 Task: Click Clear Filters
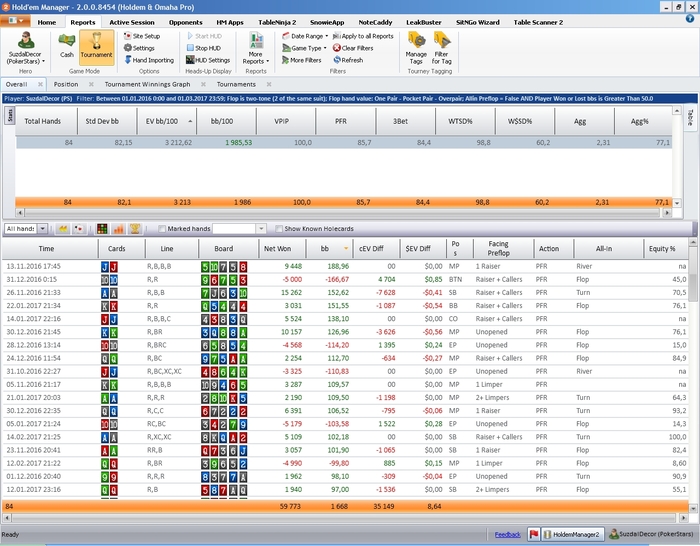(353, 48)
